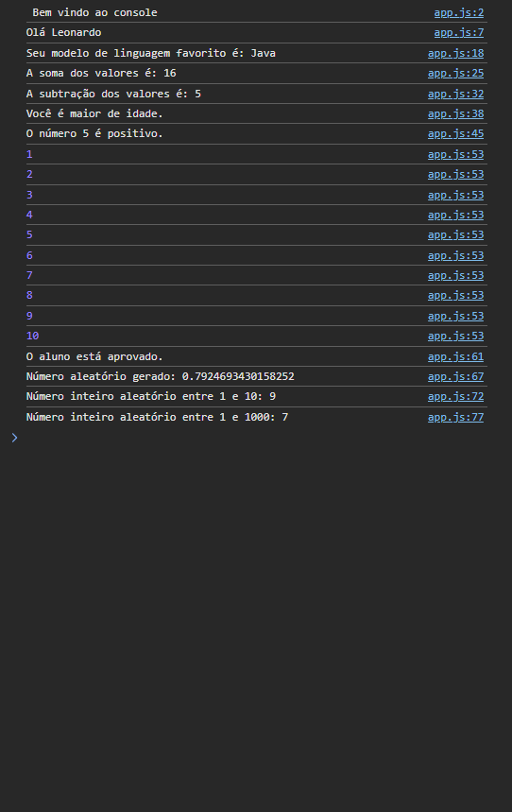
Task: Click the app.js:53 link beside output 10
Action: [455, 337]
